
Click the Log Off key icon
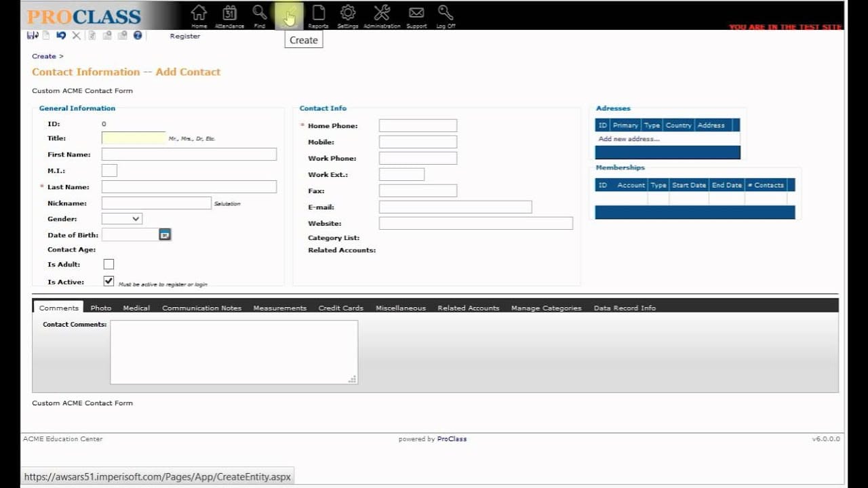pyautogui.click(x=446, y=15)
